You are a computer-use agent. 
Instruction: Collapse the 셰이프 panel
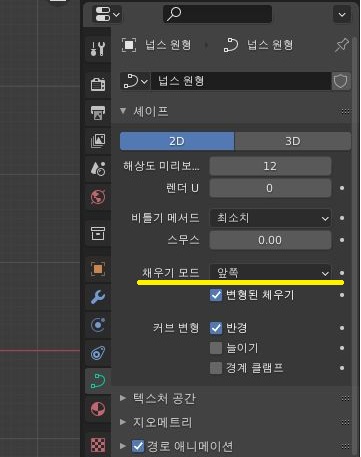[123, 111]
